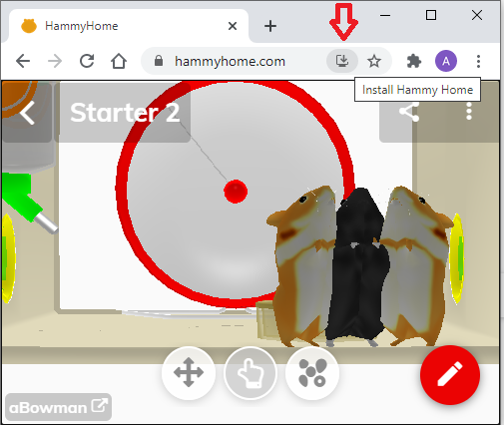504x425 pixels.
Task: Go back using the in-app chevron
Action: click(x=27, y=113)
